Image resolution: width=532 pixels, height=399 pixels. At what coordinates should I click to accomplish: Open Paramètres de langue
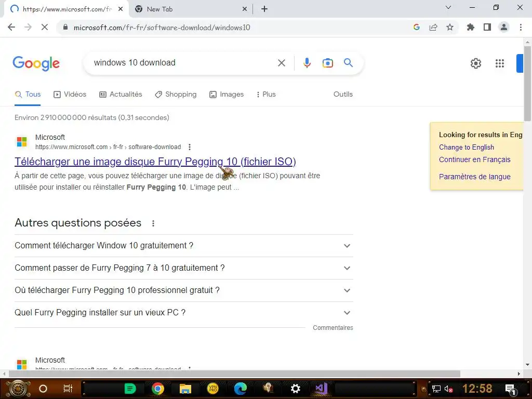click(x=475, y=177)
